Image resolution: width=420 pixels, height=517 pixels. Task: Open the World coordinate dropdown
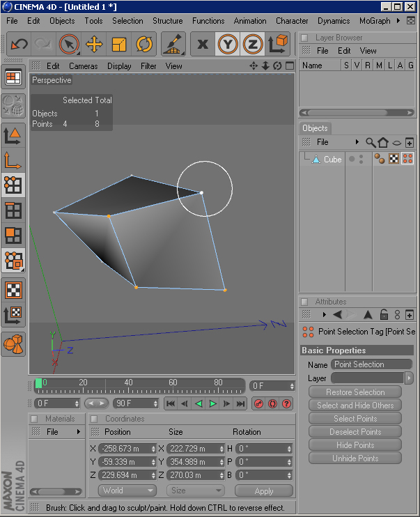(x=127, y=491)
